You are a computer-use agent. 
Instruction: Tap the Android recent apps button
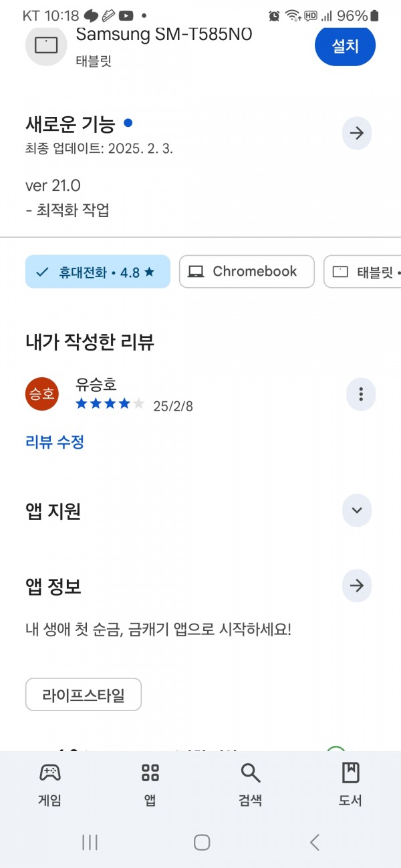(x=90, y=842)
